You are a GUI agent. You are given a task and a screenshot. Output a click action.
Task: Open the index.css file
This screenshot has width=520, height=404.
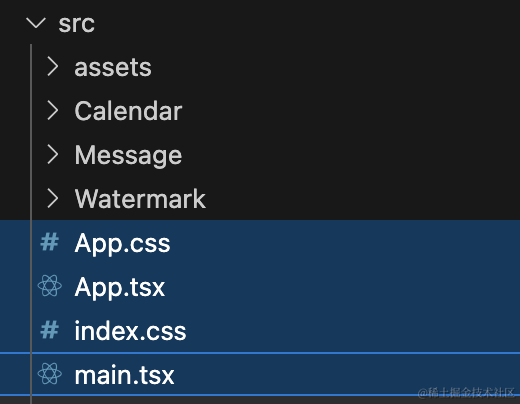pyautogui.click(x=260, y=330)
